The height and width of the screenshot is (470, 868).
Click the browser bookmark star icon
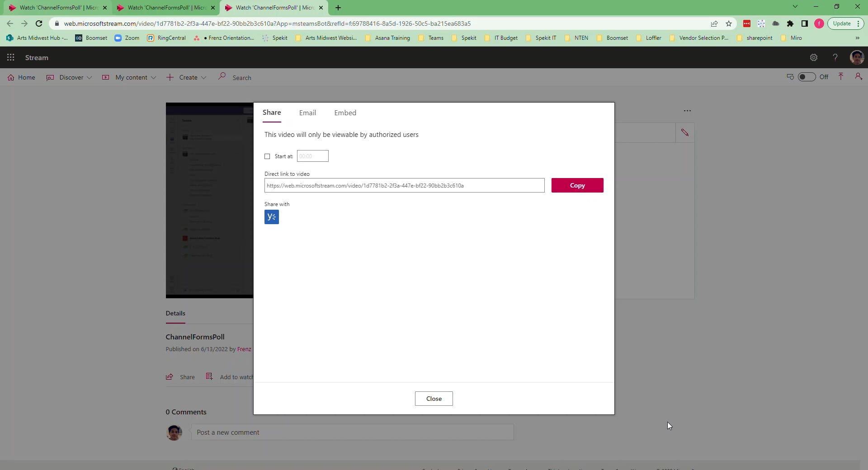pyautogui.click(x=729, y=23)
